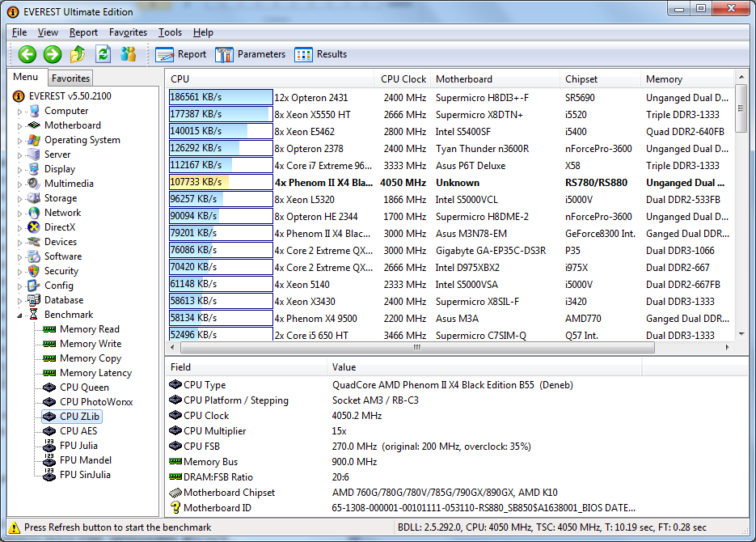756x542 pixels.
Task: Open the File menu
Action: [19, 32]
